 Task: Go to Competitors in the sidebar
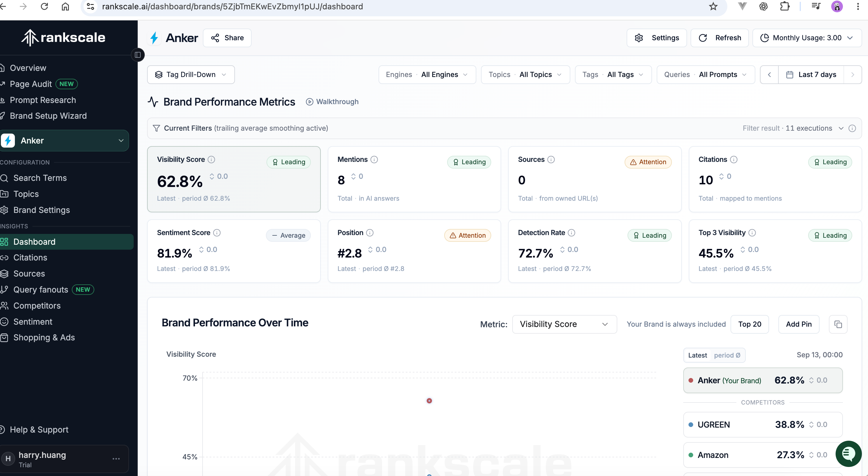click(37, 306)
